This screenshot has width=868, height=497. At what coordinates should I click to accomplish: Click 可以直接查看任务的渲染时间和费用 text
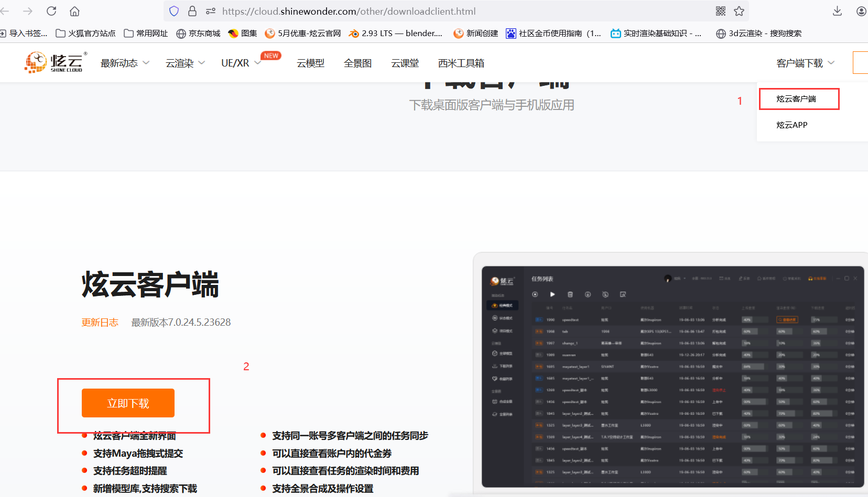tap(345, 471)
